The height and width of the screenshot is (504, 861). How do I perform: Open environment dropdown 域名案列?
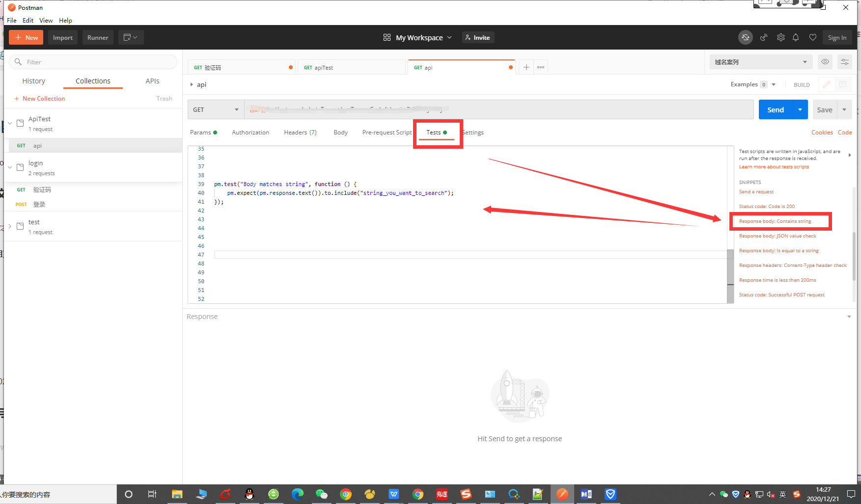pos(761,62)
